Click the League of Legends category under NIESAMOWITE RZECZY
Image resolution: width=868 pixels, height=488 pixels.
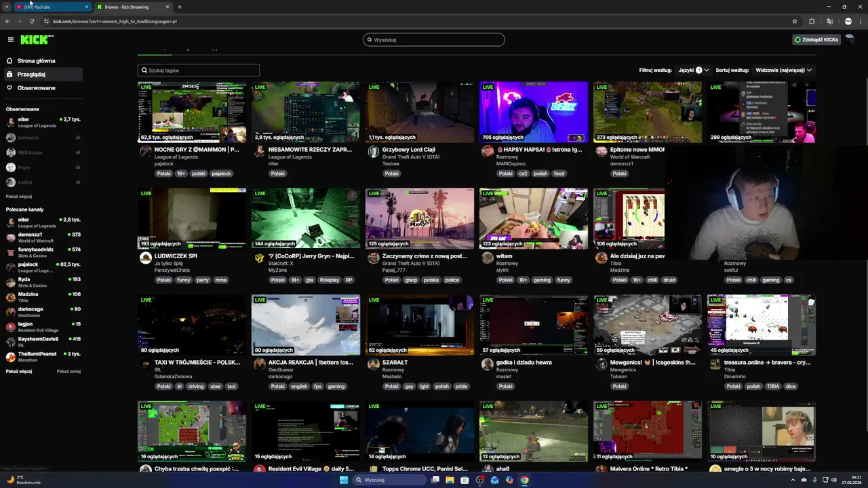(290, 157)
